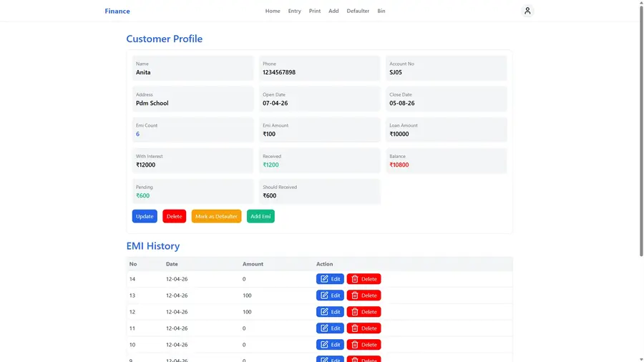Open the Entry menu item
Image resolution: width=644 pixels, height=362 pixels.
[x=295, y=11]
